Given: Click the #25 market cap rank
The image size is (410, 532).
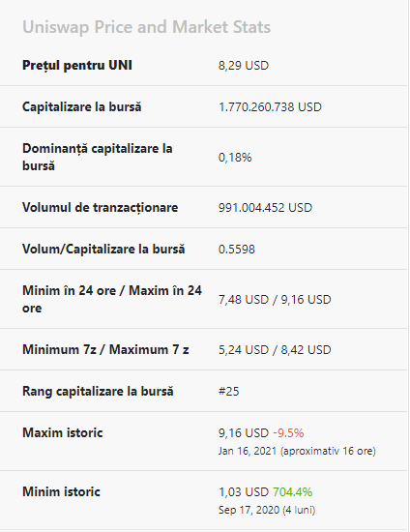Looking at the screenshot, I should [229, 392].
